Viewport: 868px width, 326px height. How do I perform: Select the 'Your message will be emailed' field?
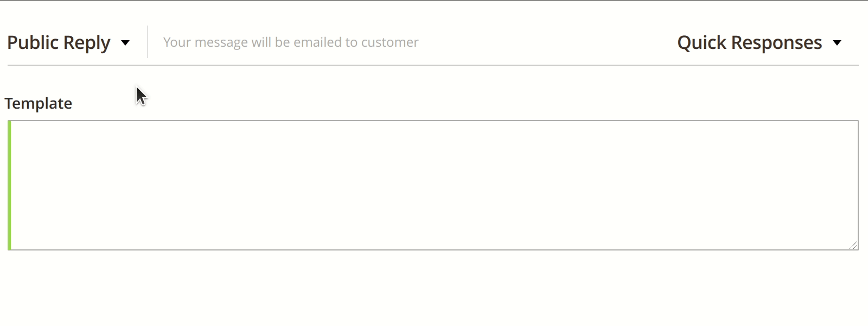pos(290,42)
